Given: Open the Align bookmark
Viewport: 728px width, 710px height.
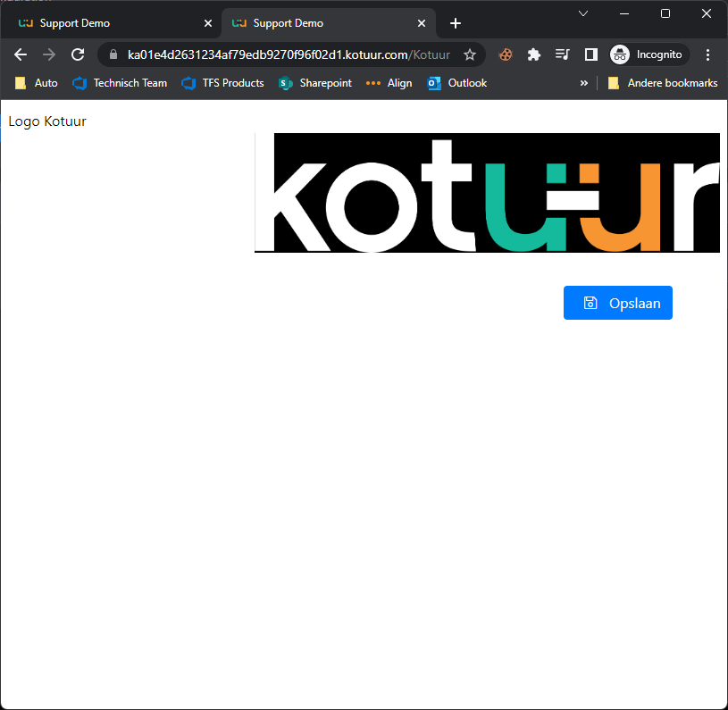Looking at the screenshot, I should (x=389, y=83).
